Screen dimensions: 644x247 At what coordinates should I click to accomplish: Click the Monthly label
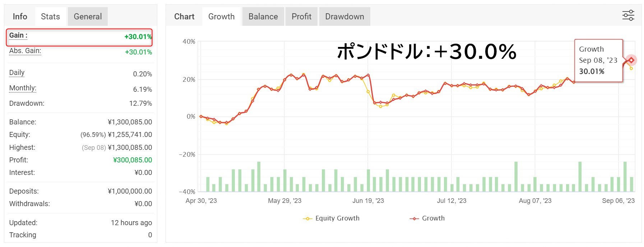[x=23, y=88]
